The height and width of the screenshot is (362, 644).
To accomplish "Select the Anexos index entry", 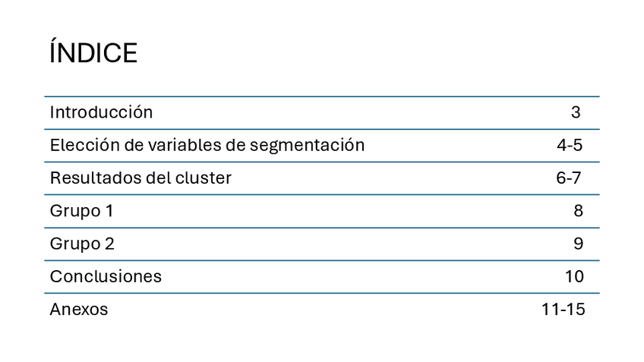I will [79, 310].
